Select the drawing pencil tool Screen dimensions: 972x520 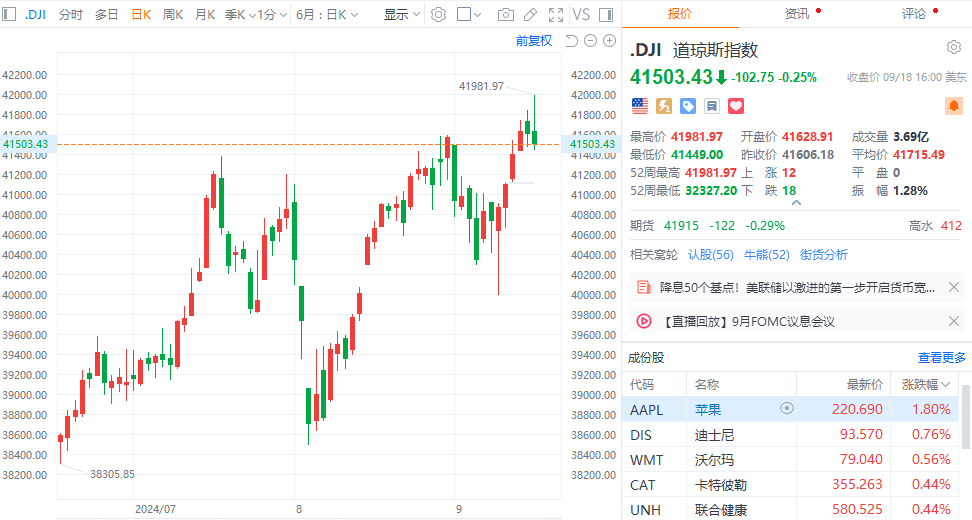pos(531,14)
